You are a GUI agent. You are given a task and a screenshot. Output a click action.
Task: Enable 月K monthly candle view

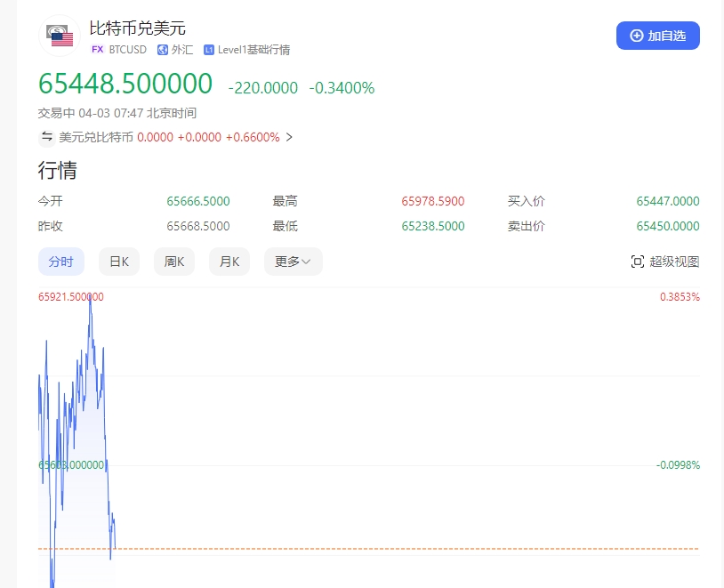tap(229, 261)
